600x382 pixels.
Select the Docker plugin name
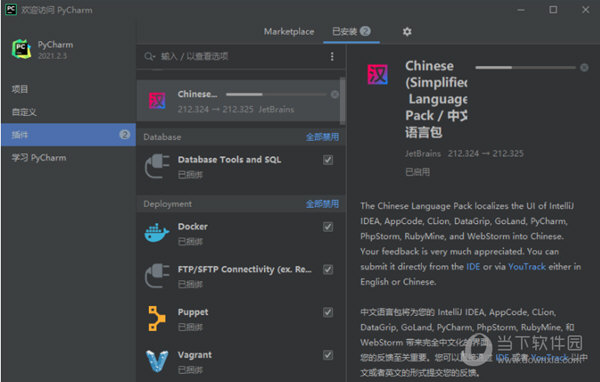point(192,227)
